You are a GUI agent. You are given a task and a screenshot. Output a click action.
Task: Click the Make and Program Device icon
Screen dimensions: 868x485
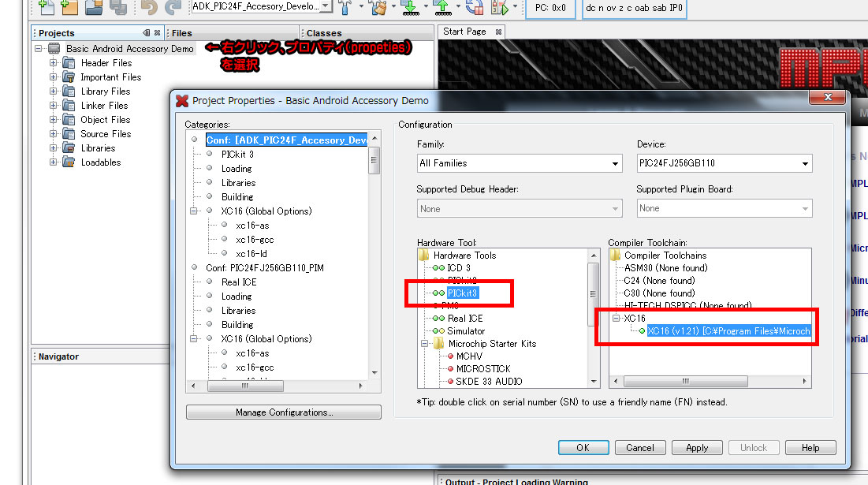click(x=409, y=8)
